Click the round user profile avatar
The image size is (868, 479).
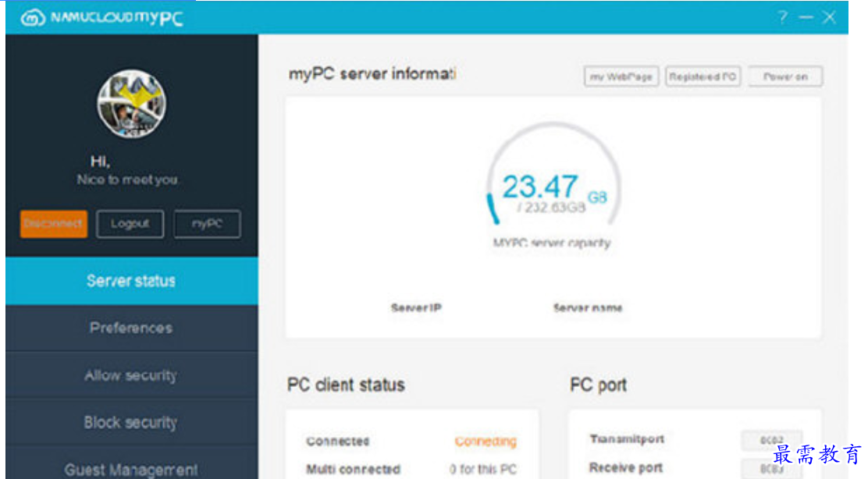pyautogui.click(x=131, y=104)
